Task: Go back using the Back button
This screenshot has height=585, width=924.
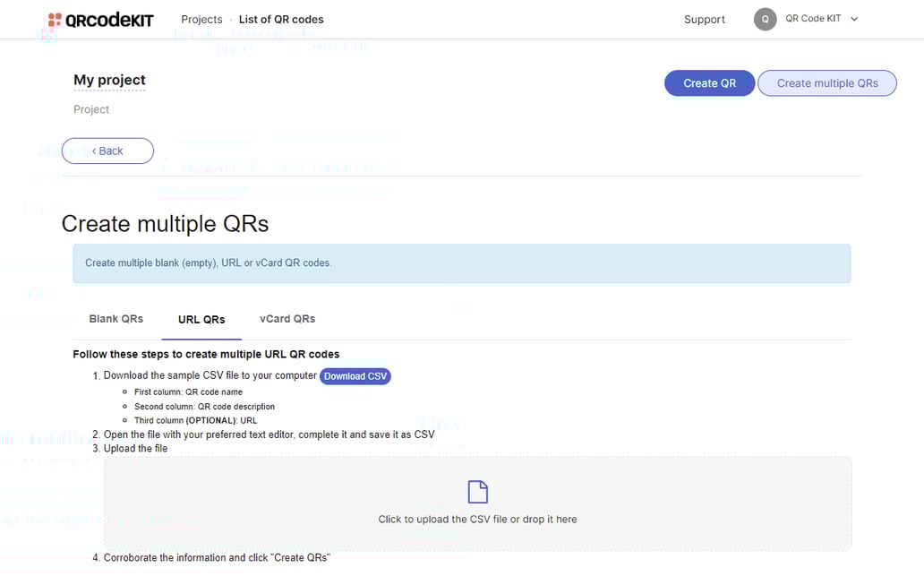Action: pyautogui.click(x=107, y=151)
